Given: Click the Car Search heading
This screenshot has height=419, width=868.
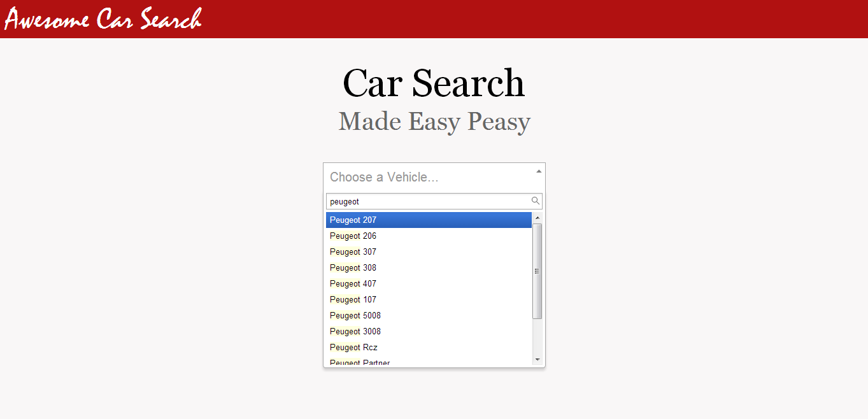Looking at the screenshot, I should pyautogui.click(x=434, y=83).
